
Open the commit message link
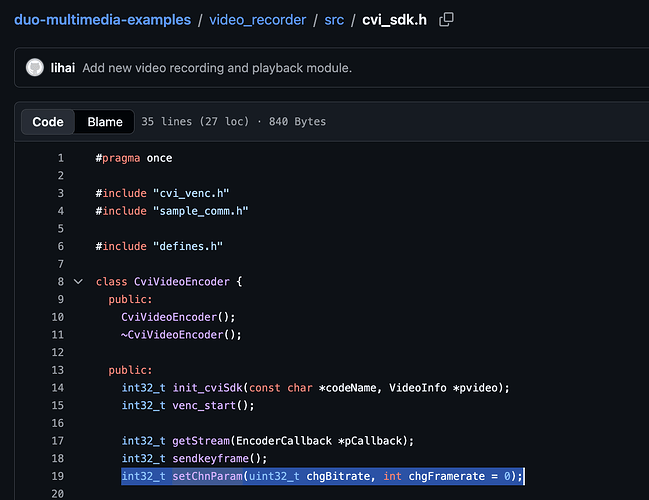tap(217, 67)
